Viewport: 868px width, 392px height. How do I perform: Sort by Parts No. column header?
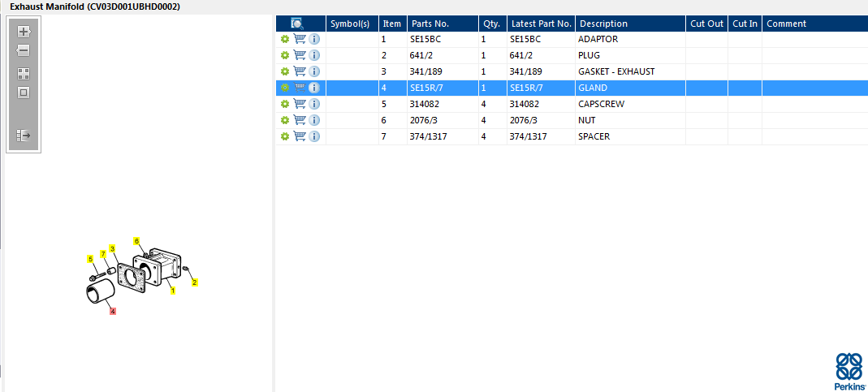[443, 24]
